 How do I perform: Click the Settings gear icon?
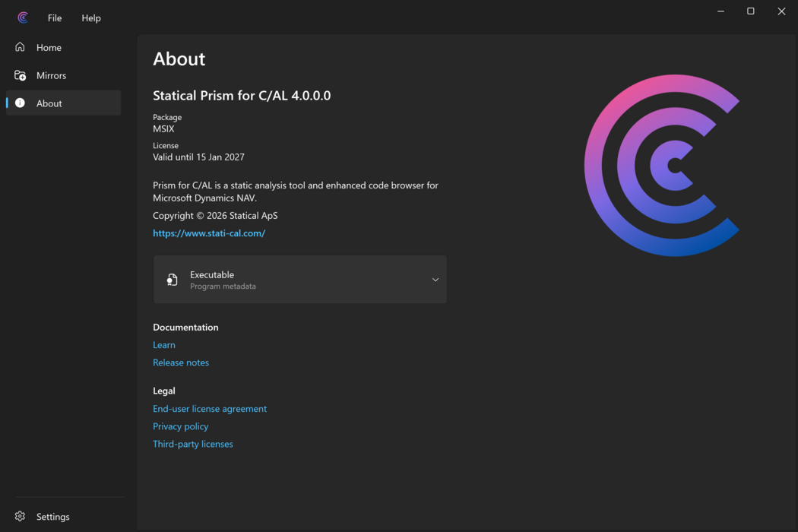[x=20, y=516]
